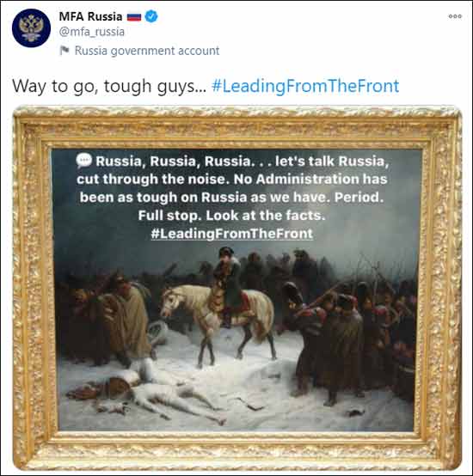Click the speech bubble emoji in the image
Image resolution: width=473 pixels, height=476 pixels.
83,161
